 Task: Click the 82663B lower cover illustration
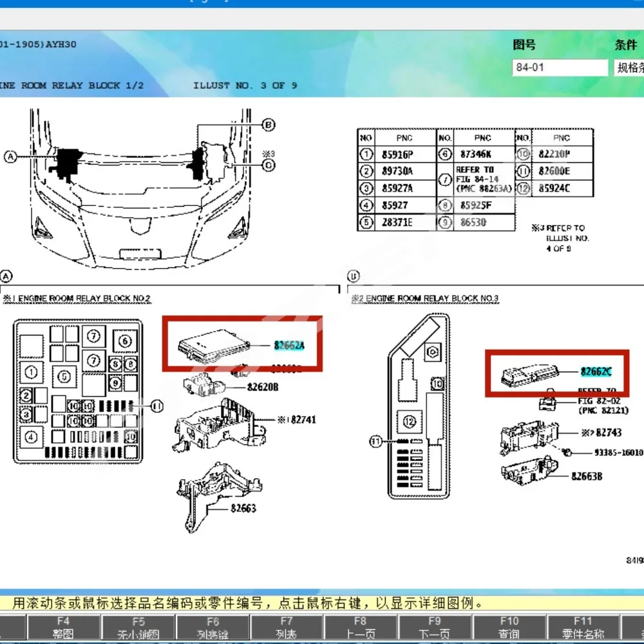click(x=530, y=471)
